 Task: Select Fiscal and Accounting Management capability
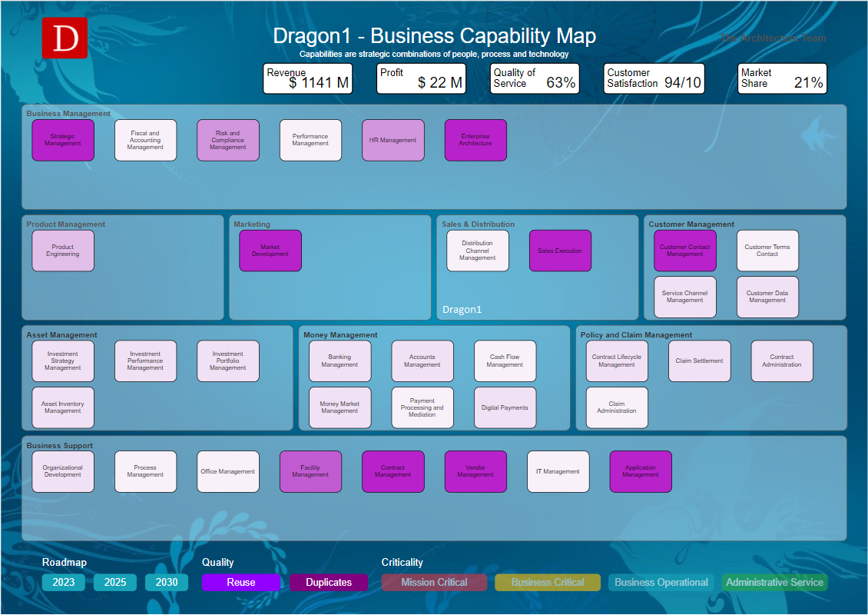146,140
